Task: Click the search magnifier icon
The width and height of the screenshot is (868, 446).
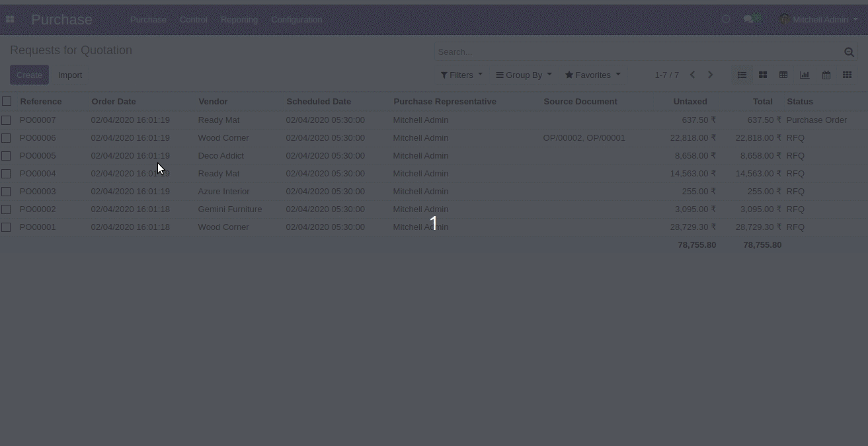Action: (x=849, y=52)
